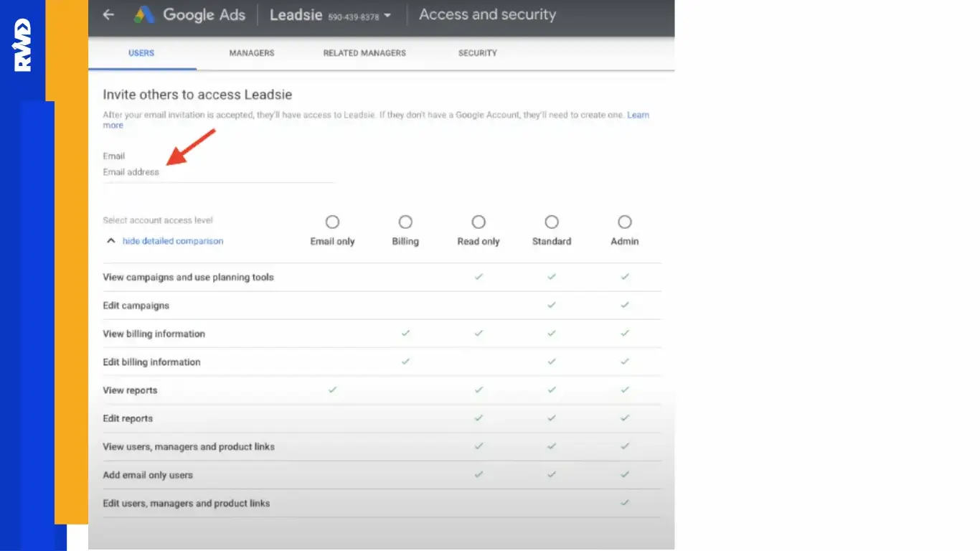This screenshot has width=980, height=551.
Task: Select the Admin access level
Action: pos(624,222)
